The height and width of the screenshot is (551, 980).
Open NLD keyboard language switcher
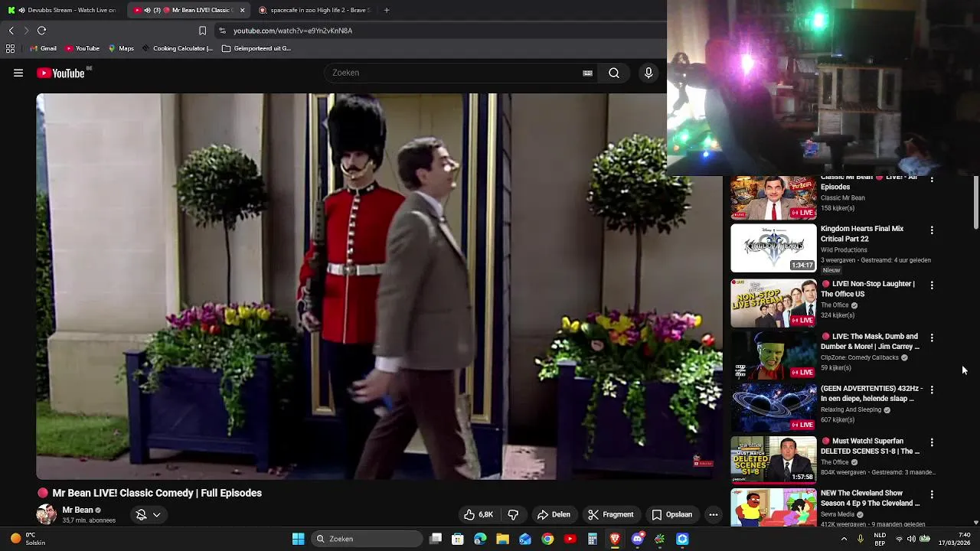880,539
